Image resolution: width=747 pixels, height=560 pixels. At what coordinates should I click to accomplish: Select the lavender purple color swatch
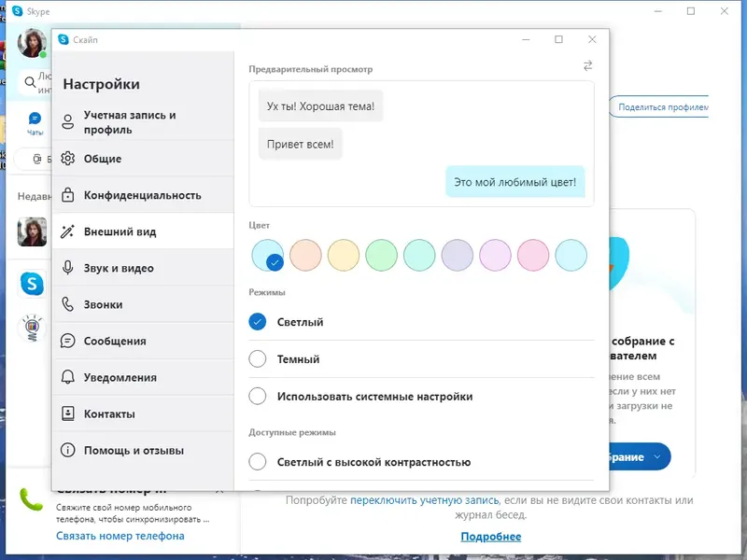tap(458, 255)
